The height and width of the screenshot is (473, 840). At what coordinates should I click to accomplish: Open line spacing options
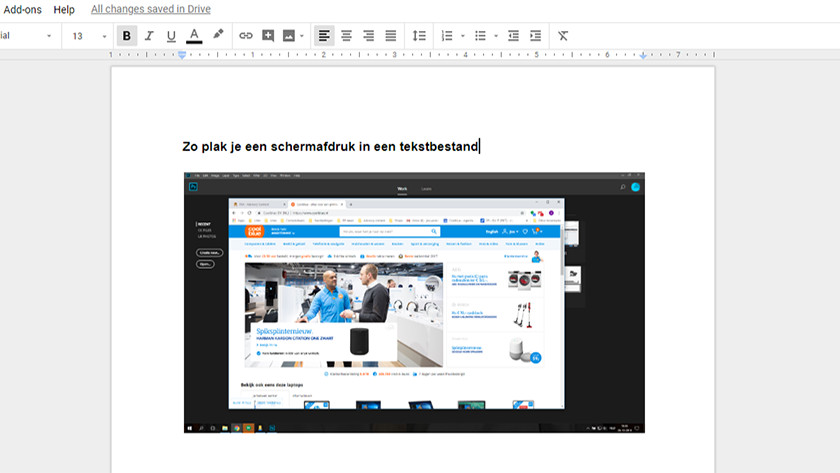(419, 36)
